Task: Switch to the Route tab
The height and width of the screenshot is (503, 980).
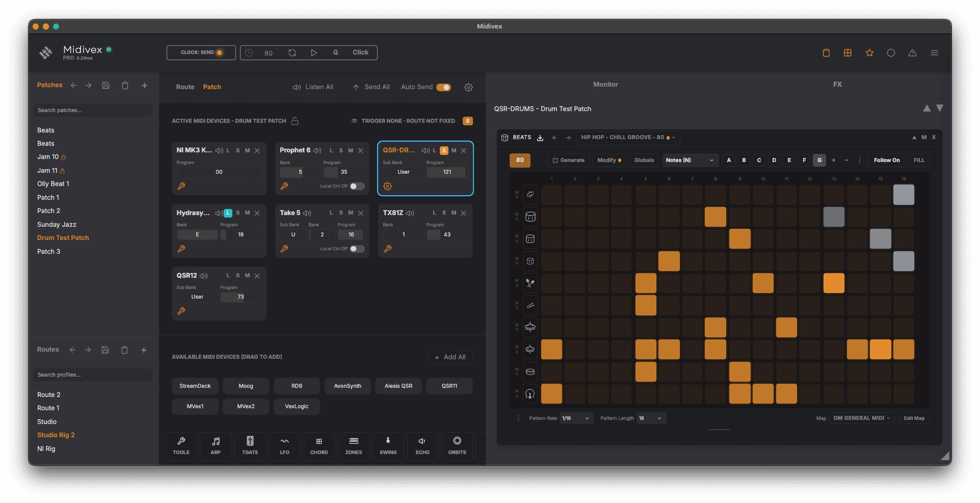Action: pos(185,87)
